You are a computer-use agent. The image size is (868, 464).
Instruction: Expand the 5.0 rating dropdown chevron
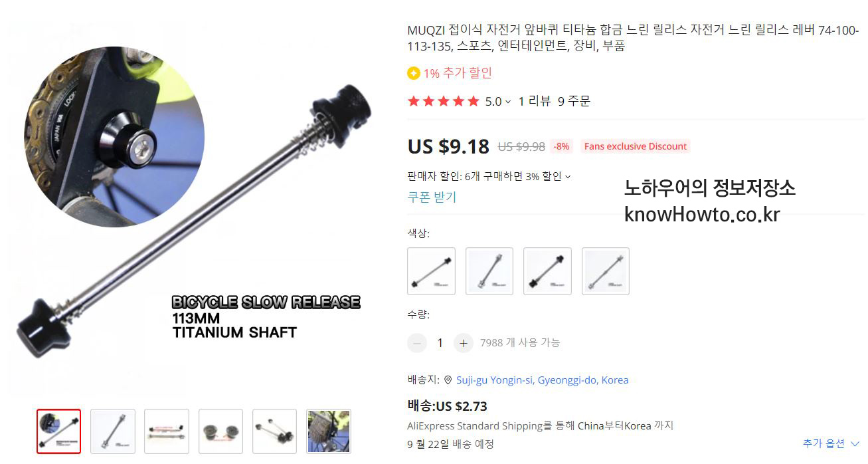point(508,102)
